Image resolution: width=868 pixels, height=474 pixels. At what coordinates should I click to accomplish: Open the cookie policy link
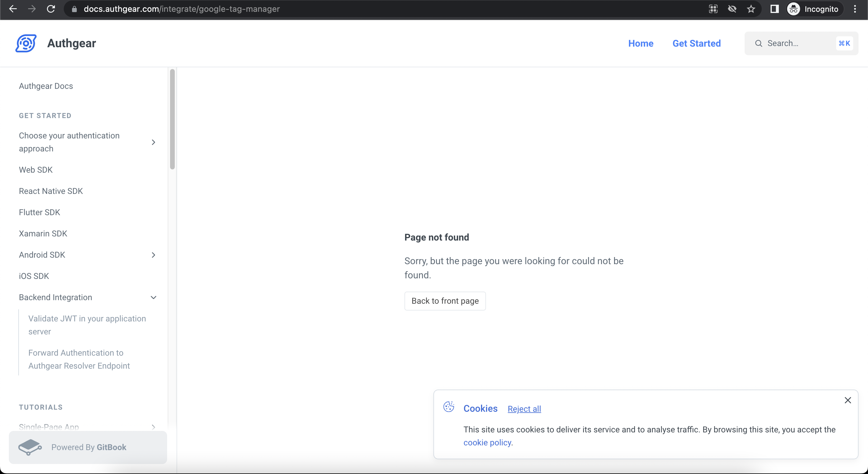[x=487, y=443]
